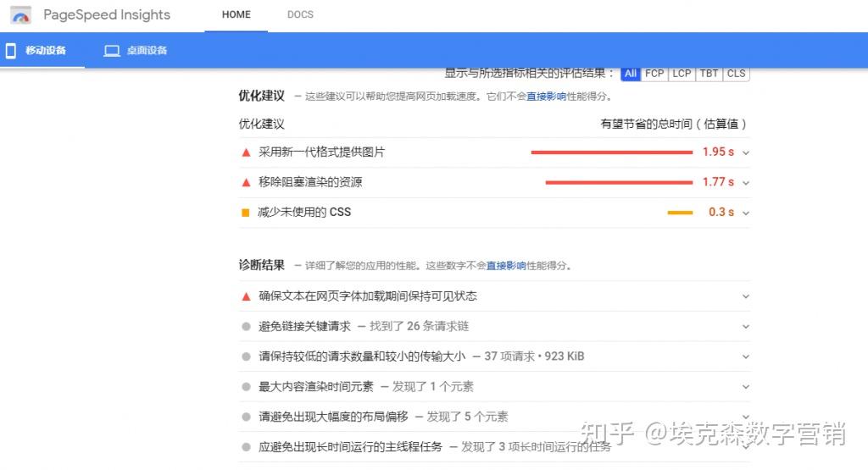This screenshot has height=470, width=868.
Task: Toggle the LCP metric filter
Action: 682,74
